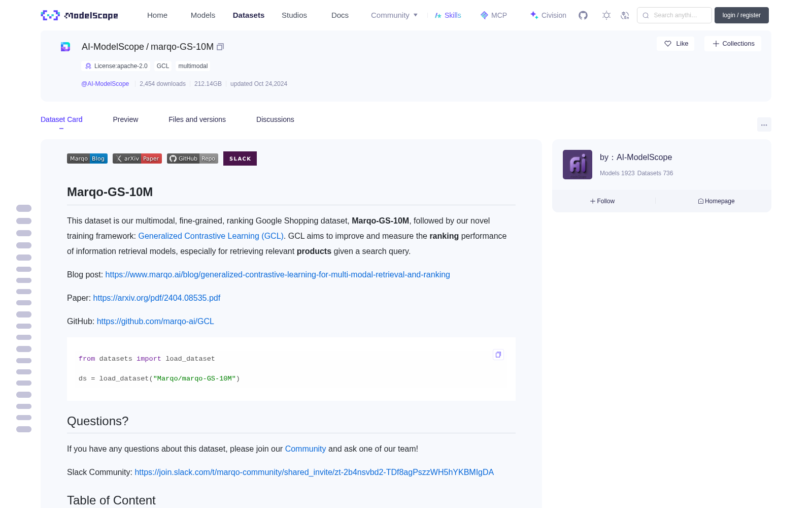
Task: Open the arXiv Paper badge
Action: pyautogui.click(x=137, y=158)
